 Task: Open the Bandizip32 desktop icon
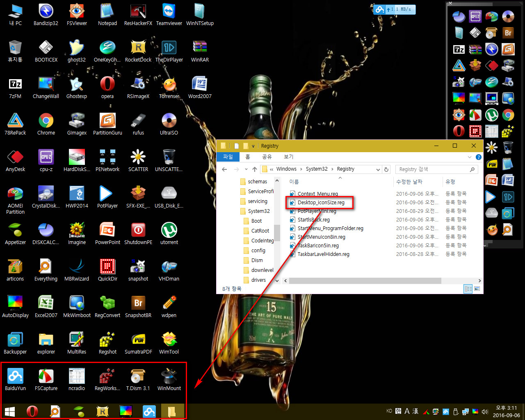click(x=46, y=15)
